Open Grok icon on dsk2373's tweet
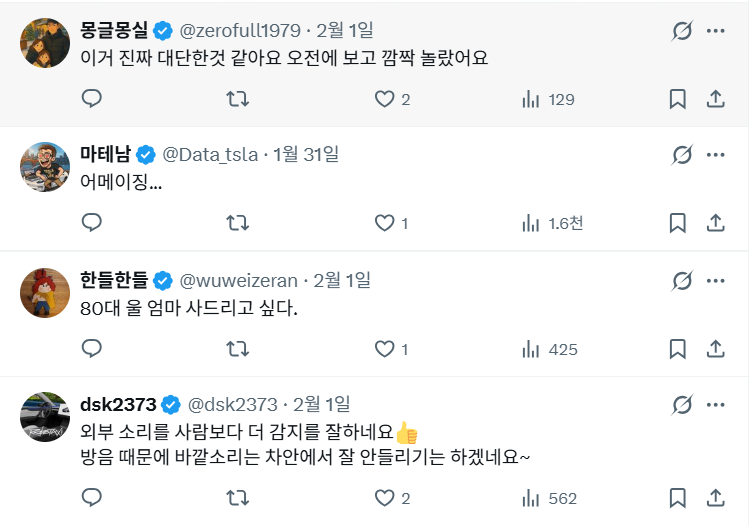Viewport: 750px width, 525px height. [683, 405]
